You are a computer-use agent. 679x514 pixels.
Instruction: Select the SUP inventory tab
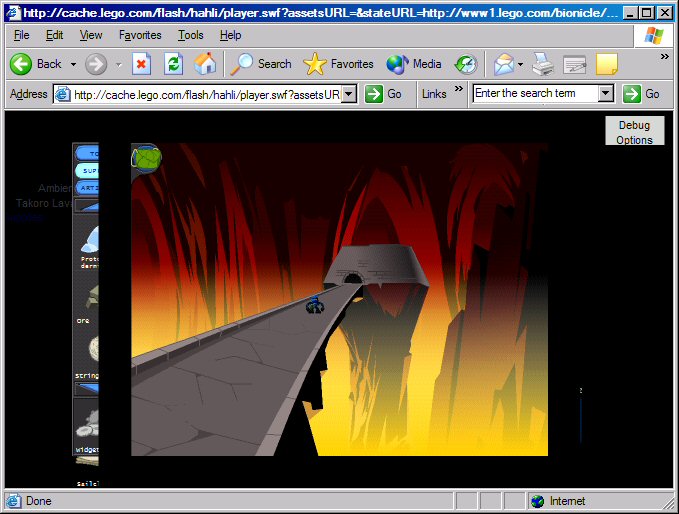tap(87, 171)
